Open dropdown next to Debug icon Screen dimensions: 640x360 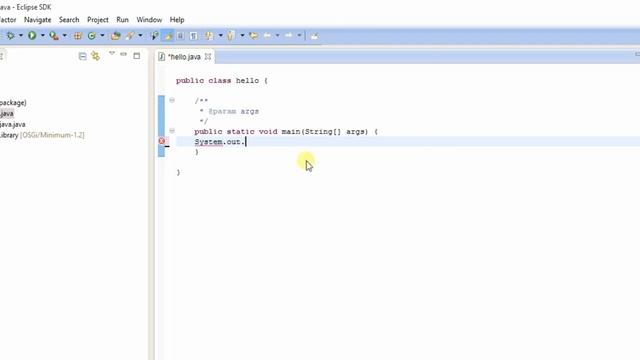tap(21, 36)
